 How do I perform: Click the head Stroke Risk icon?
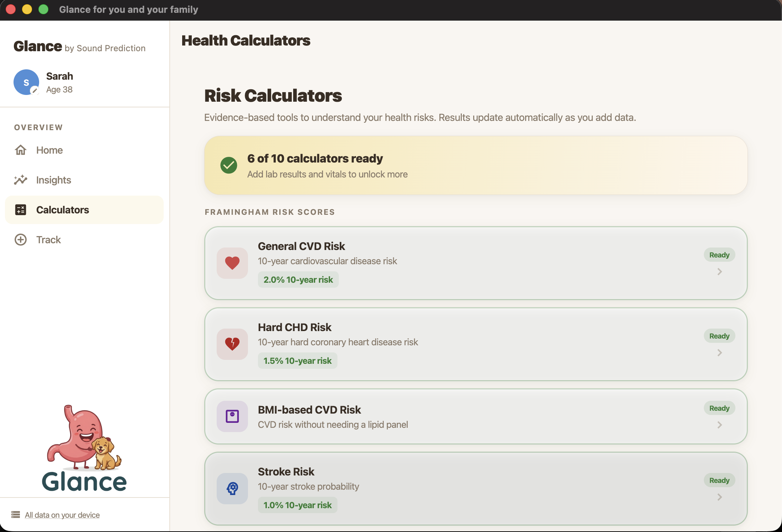232,488
